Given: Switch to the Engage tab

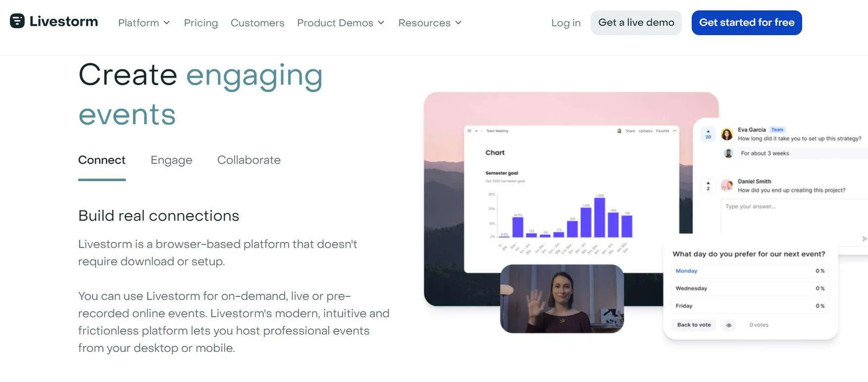Looking at the screenshot, I should [171, 160].
